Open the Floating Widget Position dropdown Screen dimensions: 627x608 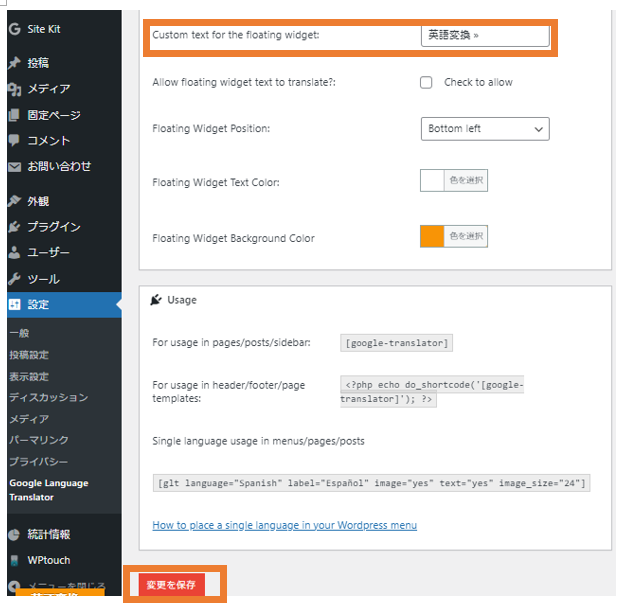coord(485,129)
